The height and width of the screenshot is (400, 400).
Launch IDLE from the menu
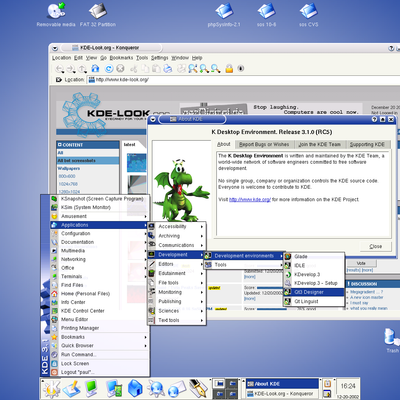[314, 266]
